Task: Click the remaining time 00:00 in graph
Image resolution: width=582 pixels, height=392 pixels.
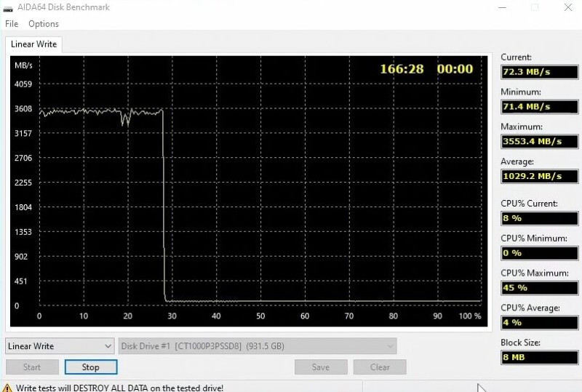Action: 455,69
